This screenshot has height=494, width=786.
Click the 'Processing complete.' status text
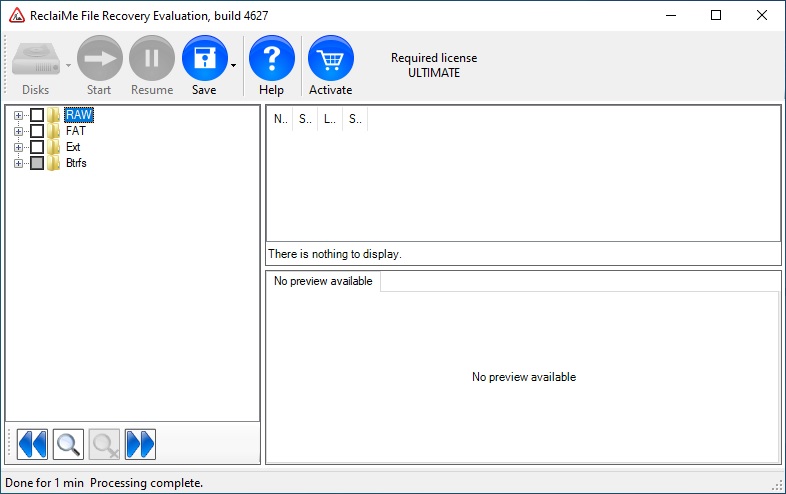pyautogui.click(x=146, y=483)
